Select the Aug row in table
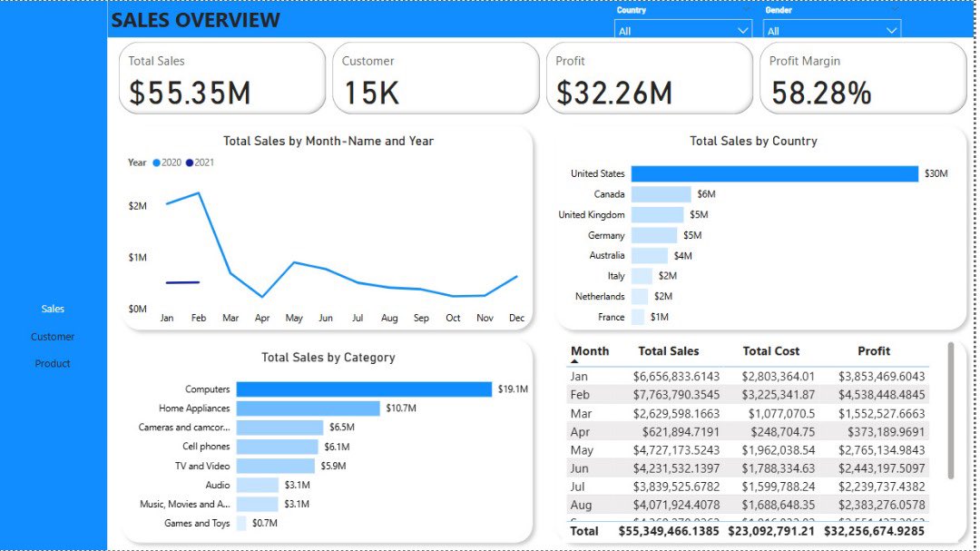Viewport: 980px width, 551px height. pyautogui.click(x=748, y=505)
